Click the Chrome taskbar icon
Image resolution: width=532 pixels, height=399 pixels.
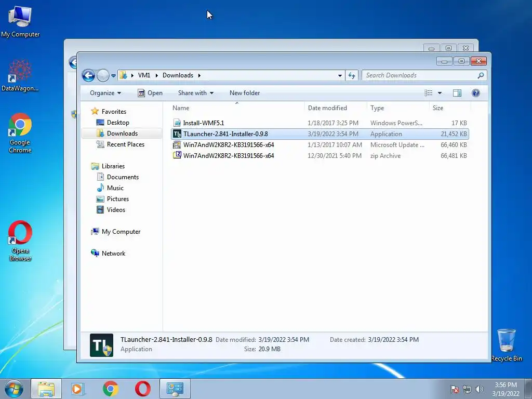(111, 389)
